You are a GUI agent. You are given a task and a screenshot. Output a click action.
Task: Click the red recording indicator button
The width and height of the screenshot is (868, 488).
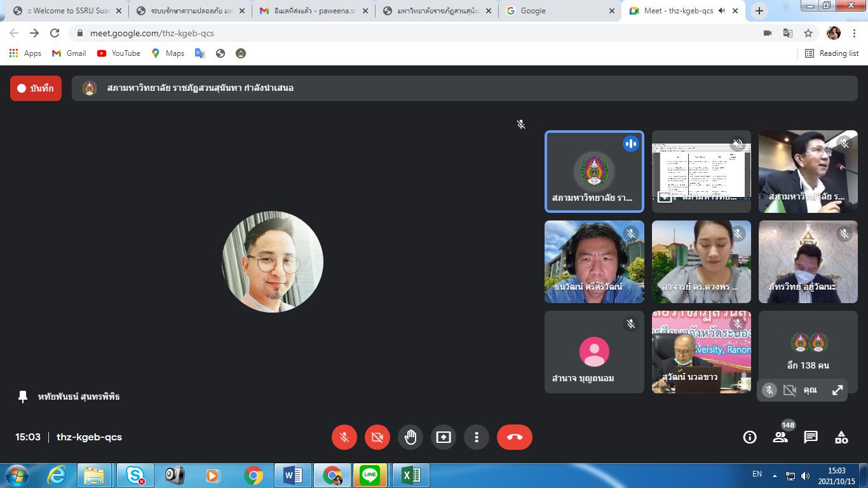coord(36,88)
